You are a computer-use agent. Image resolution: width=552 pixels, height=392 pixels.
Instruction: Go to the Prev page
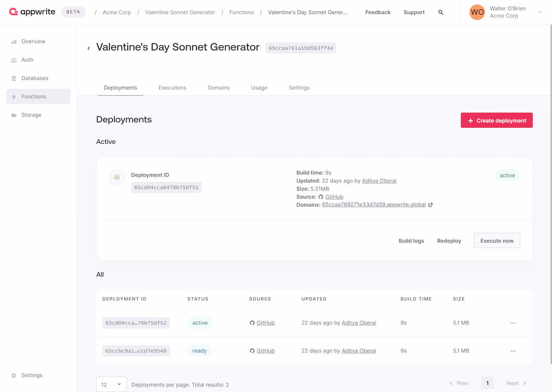click(459, 383)
